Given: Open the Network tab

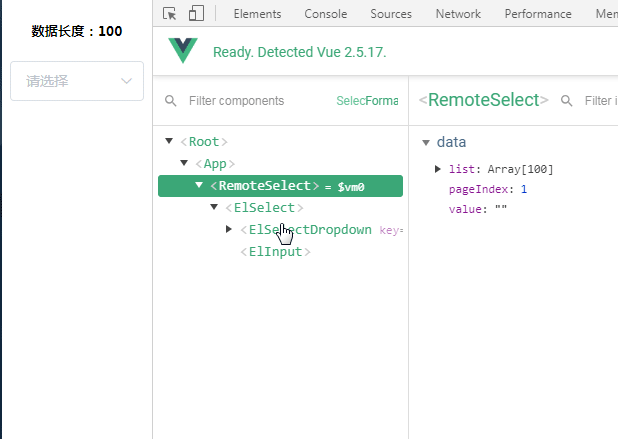Looking at the screenshot, I should [x=458, y=14].
